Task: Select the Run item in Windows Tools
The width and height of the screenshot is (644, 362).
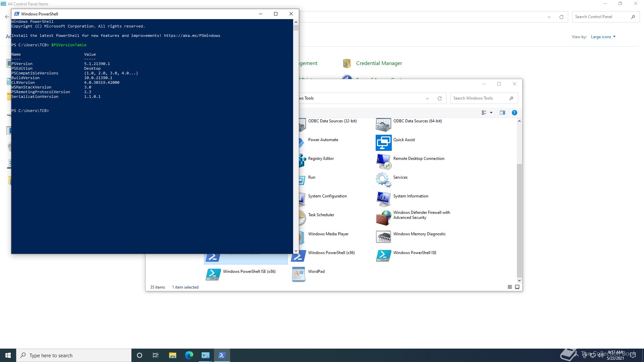Action: (312, 177)
